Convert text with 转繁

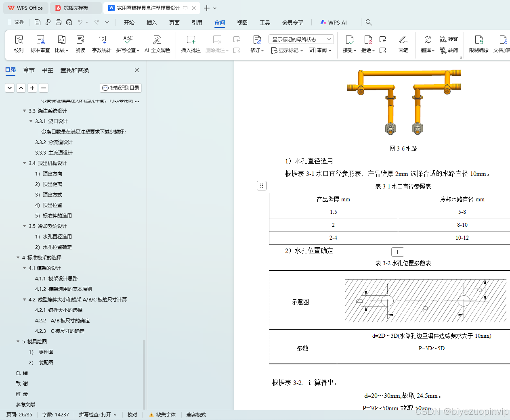[449, 39]
